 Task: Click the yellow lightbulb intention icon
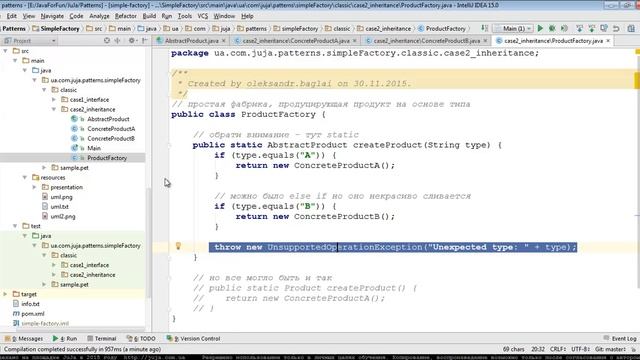[178, 246]
